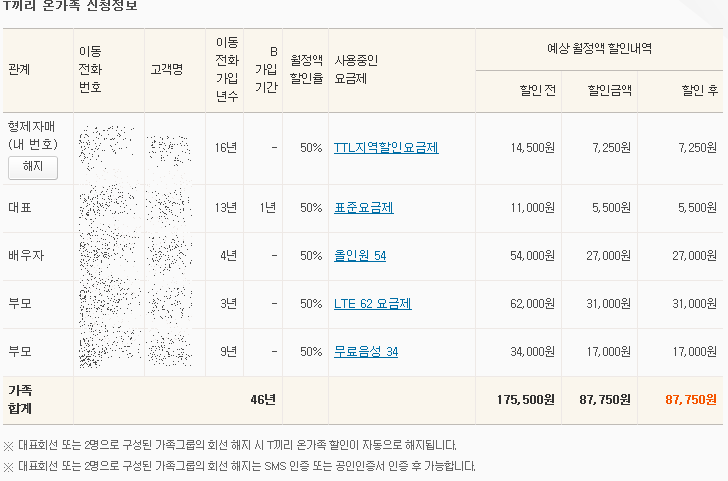Click the 고객명 column header
Image resolution: width=728 pixels, height=481 pixels.
pyautogui.click(x=166, y=70)
